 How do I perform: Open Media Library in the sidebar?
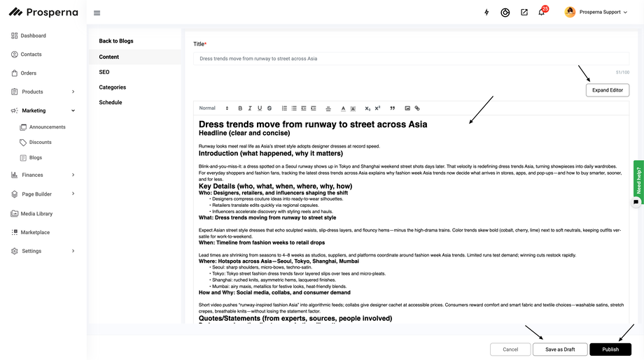point(36,214)
